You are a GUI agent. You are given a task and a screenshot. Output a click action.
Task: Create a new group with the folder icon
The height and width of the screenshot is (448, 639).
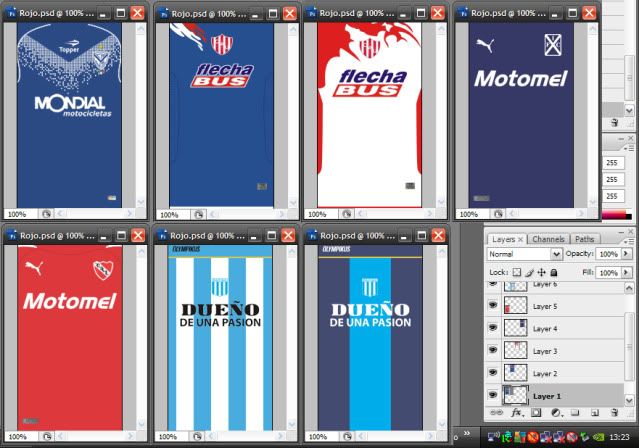pos(575,413)
